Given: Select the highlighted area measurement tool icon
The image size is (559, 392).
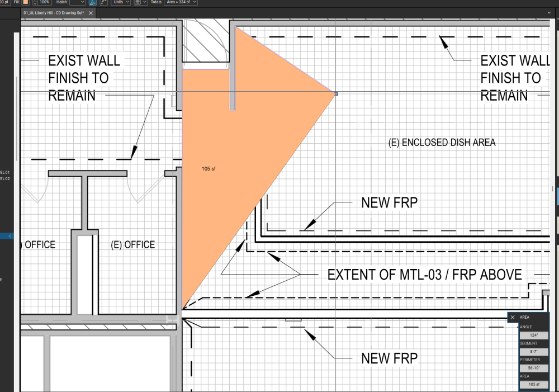Looking at the screenshot, I should click(x=93, y=3).
